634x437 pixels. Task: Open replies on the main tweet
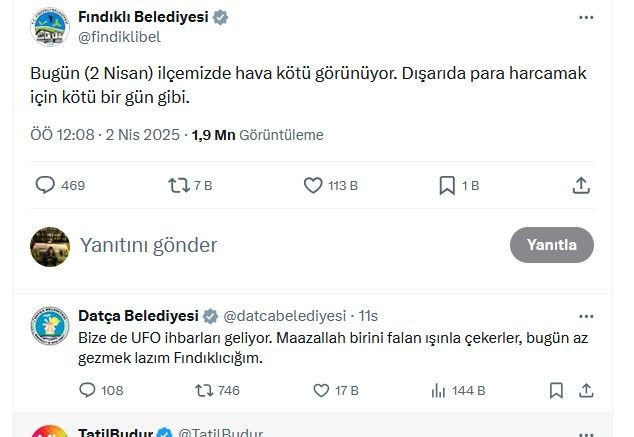[x=45, y=185]
